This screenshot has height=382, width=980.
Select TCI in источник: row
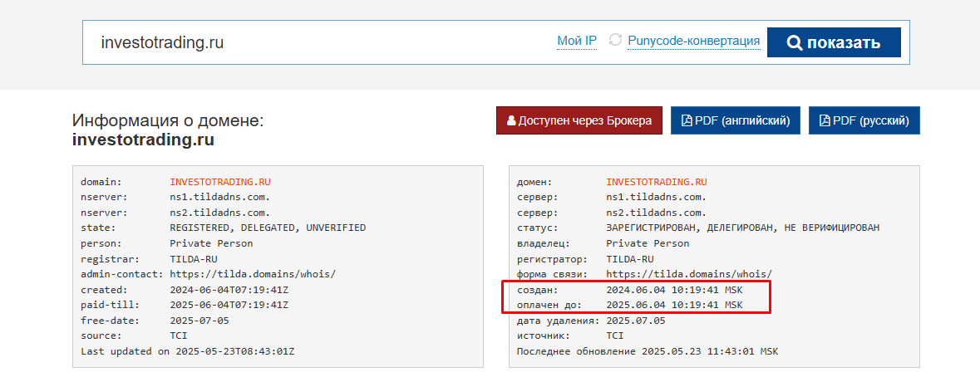click(x=615, y=335)
